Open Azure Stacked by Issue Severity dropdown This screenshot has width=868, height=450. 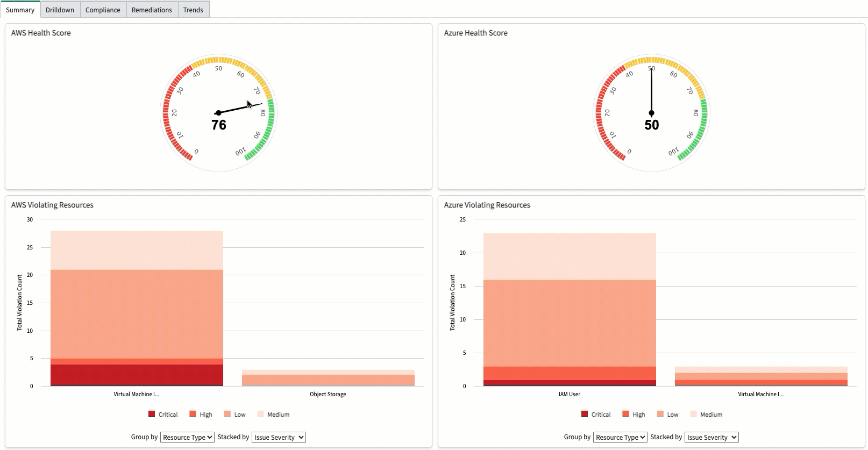tap(712, 437)
